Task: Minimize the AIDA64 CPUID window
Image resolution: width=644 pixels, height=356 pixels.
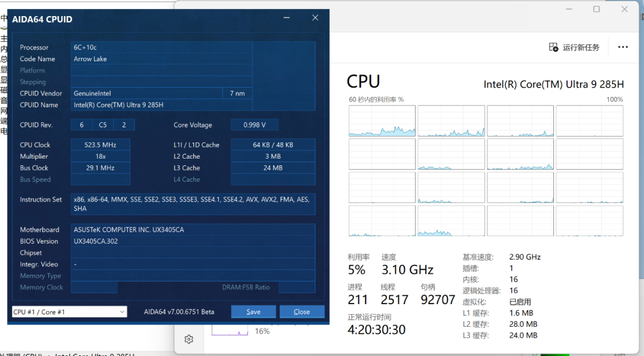Action: click(287, 18)
